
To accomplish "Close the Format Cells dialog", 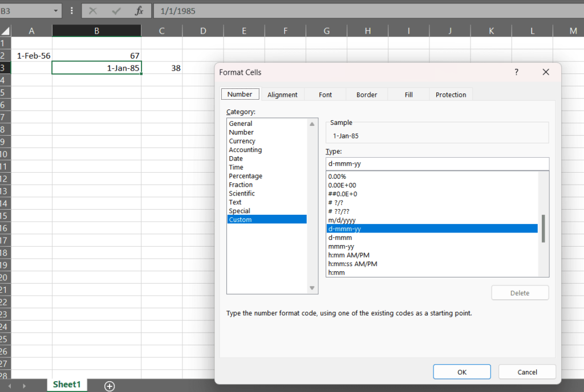I will (x=546, y=72).
